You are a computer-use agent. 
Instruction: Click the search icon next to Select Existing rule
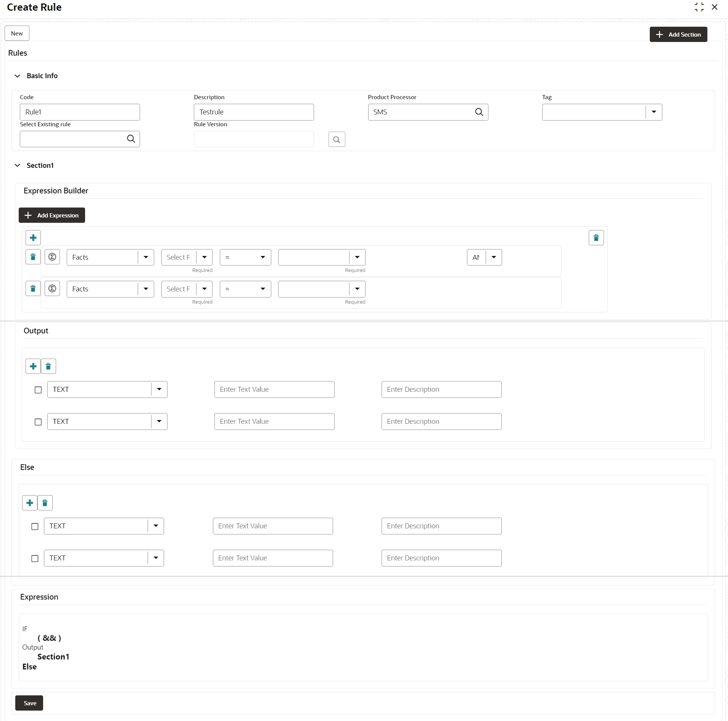(x=131, y=139)
